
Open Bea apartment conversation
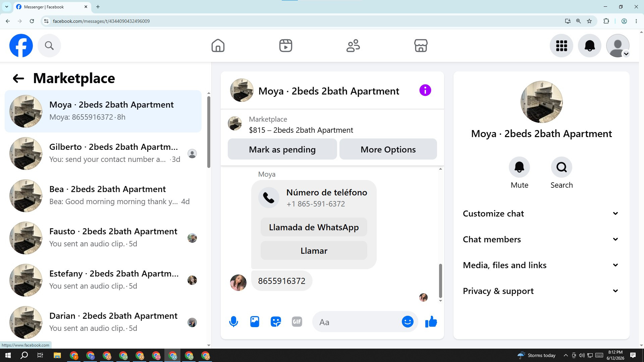pos(103,196)
